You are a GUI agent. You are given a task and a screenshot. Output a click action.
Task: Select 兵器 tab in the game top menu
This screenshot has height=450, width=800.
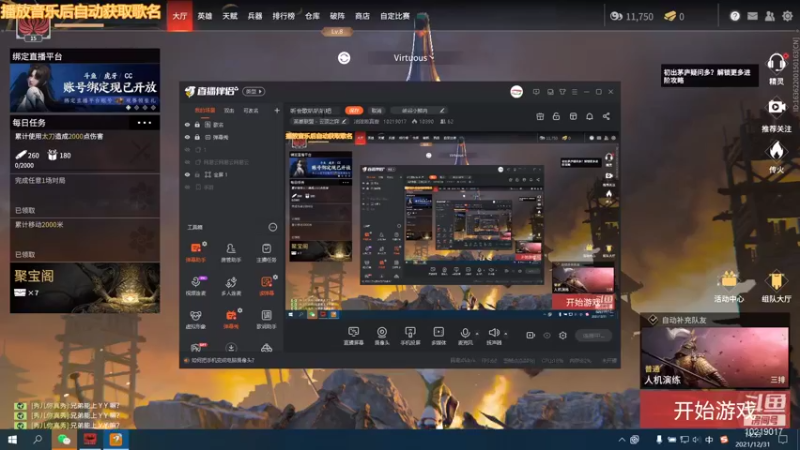255,16
